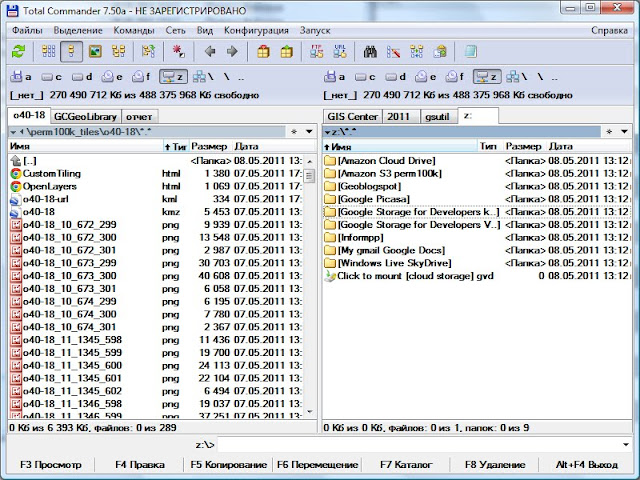Sort right panel by Имя column
Image resolution: width=640 pixels, height=480 pixels.
pos(399,146)
